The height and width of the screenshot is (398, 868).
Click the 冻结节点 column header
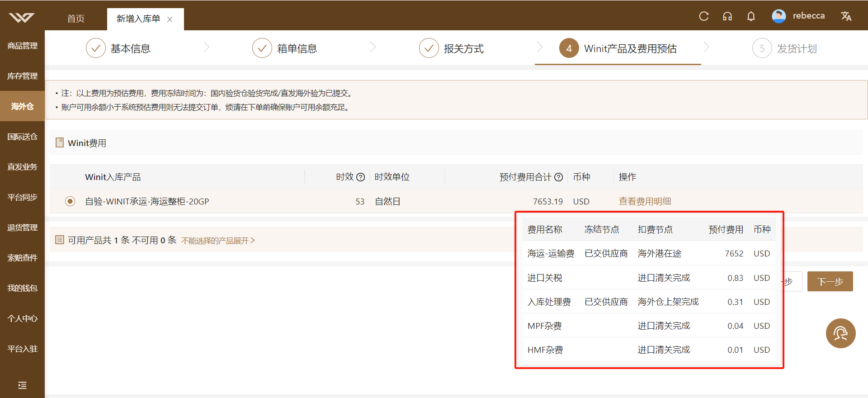coord(602,229)
